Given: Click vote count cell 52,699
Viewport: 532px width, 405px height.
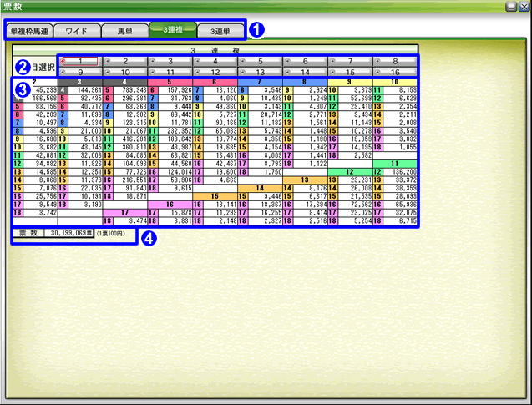Looking at the screenshot, I should tap(355, 98).
